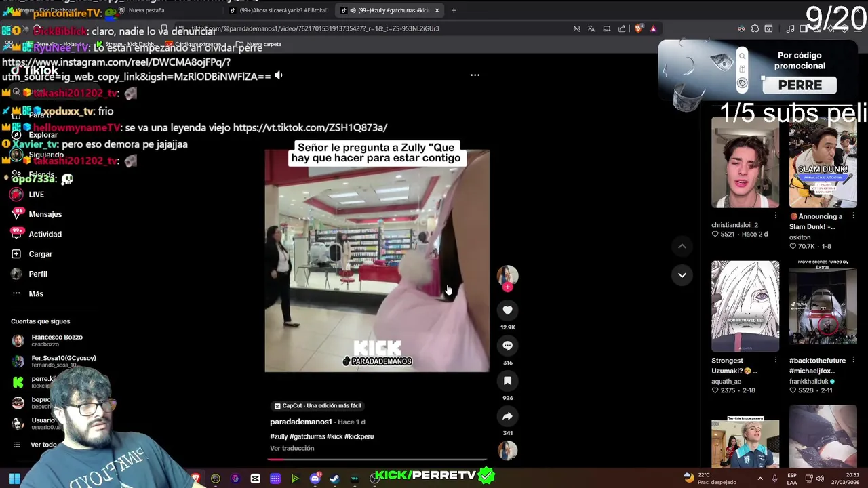
Task: Open a new browser tab with plus
Action: 454,10
